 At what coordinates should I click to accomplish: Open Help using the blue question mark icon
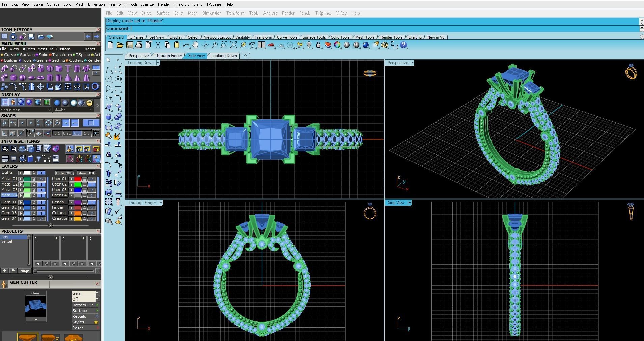[x=403, y=45]
